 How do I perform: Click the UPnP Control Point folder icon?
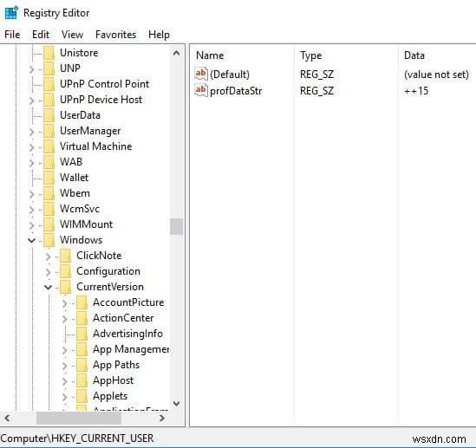pyautogui.click(x=49, y=84)
